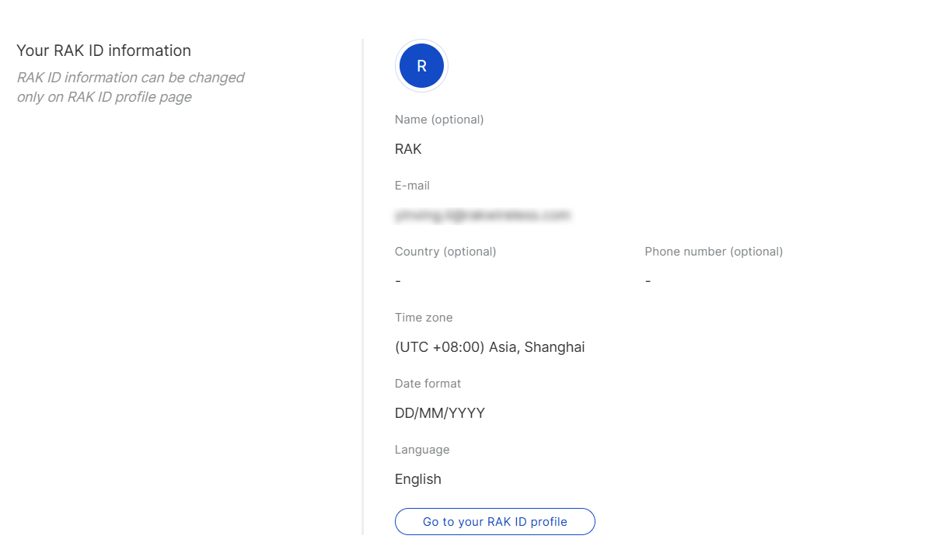Click the Phone number (optional) dash placeholder
Viewport: 946px width, 560px height.
(x=648, y=280)
